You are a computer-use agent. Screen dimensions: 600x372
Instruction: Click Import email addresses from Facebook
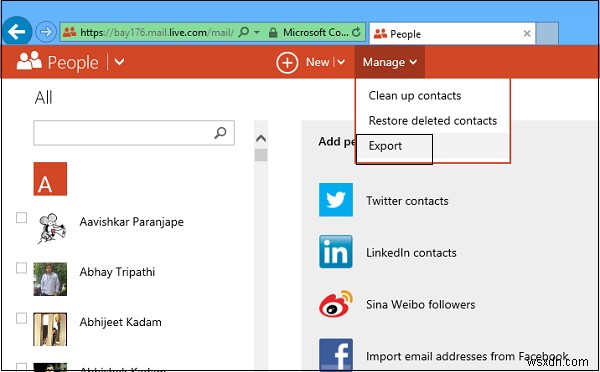pyautogui.click(x=467, y=356)
